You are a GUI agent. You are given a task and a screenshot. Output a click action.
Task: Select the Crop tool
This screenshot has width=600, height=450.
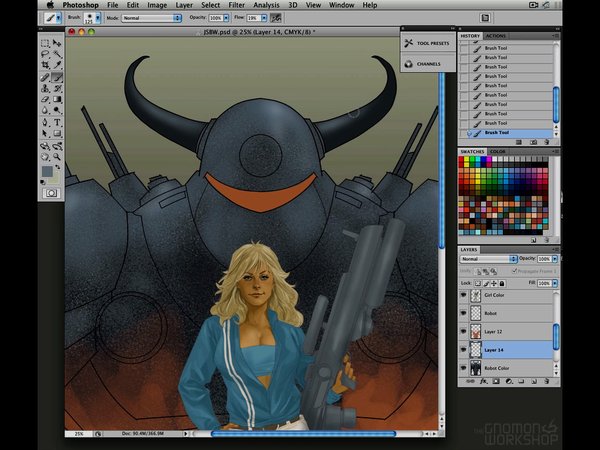pyautogui.click(x=45, y=65)
